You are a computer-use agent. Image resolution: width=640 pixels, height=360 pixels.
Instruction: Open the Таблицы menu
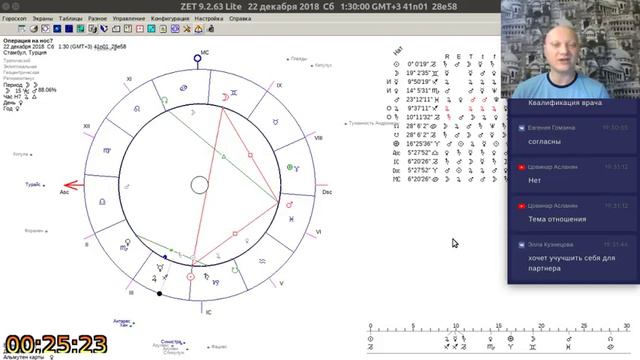click(70, 19)
